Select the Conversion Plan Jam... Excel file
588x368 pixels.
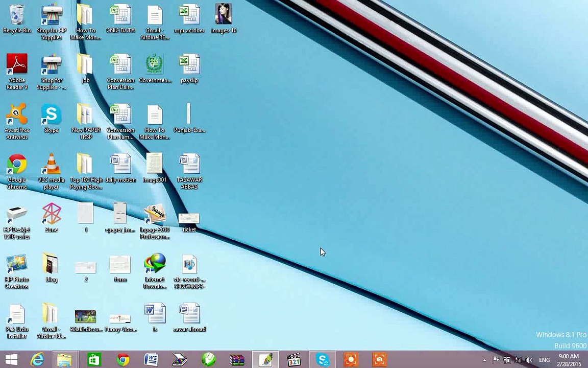point(120,121)
